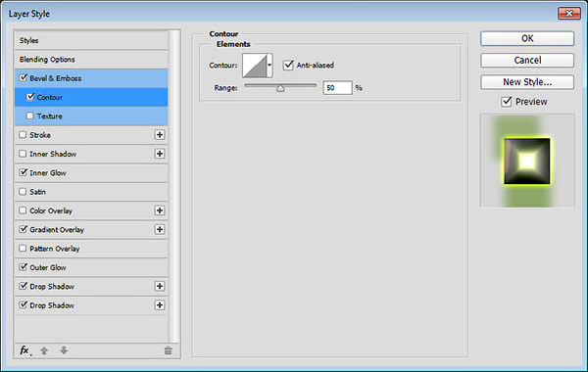This screenshot has height=372, width=588.
Task: Uncheck the Outer Glow checkbox
Action: (23, 267)
